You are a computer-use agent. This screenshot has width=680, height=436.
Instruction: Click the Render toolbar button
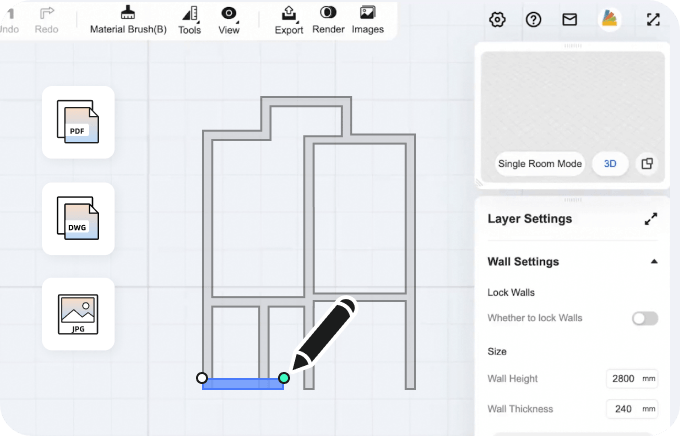coord(328,20)
